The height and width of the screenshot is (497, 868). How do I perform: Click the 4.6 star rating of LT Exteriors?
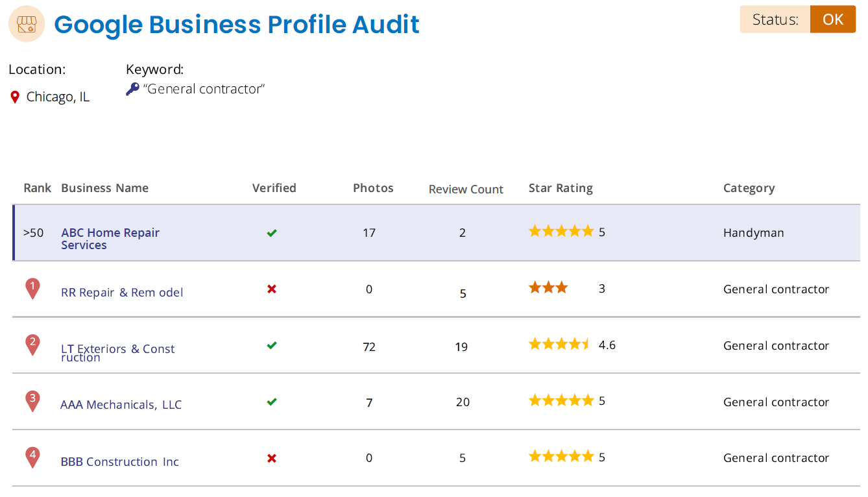click(x=559, y=344)
